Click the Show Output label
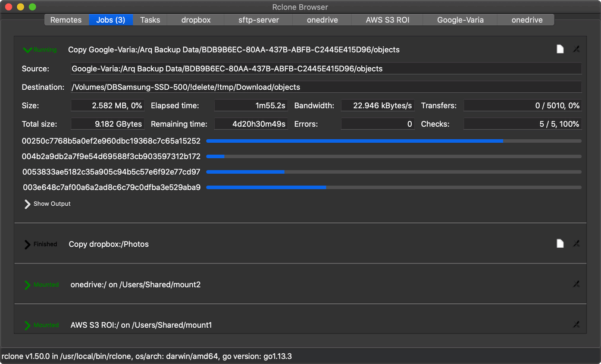The height and width of the screenshot is (364, 601). 52,204
